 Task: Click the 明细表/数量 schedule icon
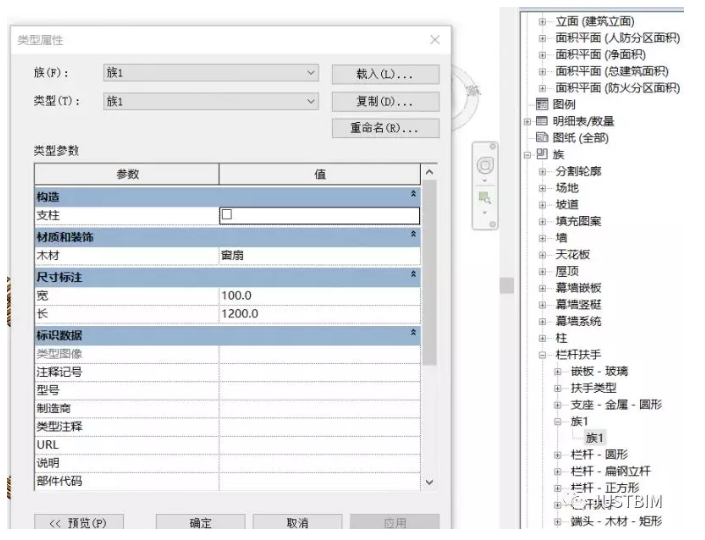[x=542, y=121]
